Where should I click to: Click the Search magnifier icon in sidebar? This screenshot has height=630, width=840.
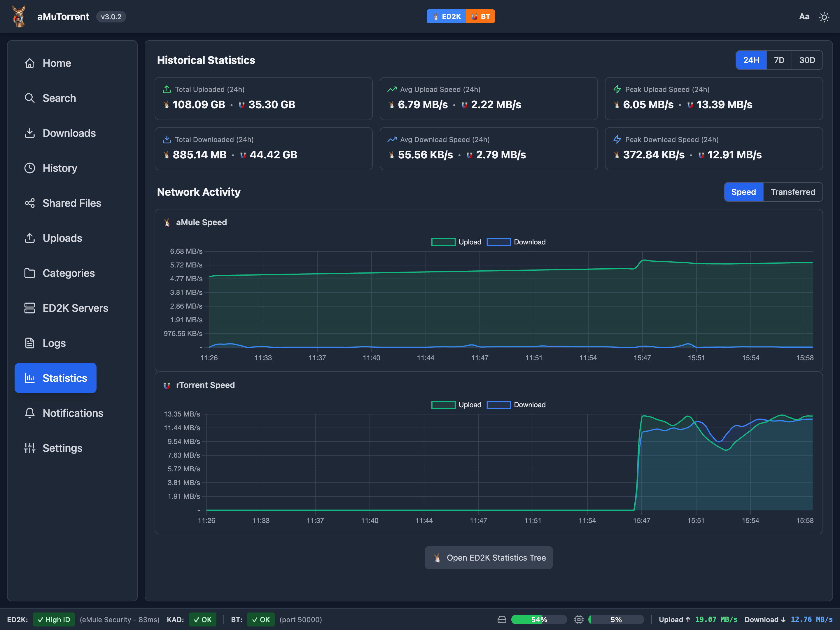(30, 98)
